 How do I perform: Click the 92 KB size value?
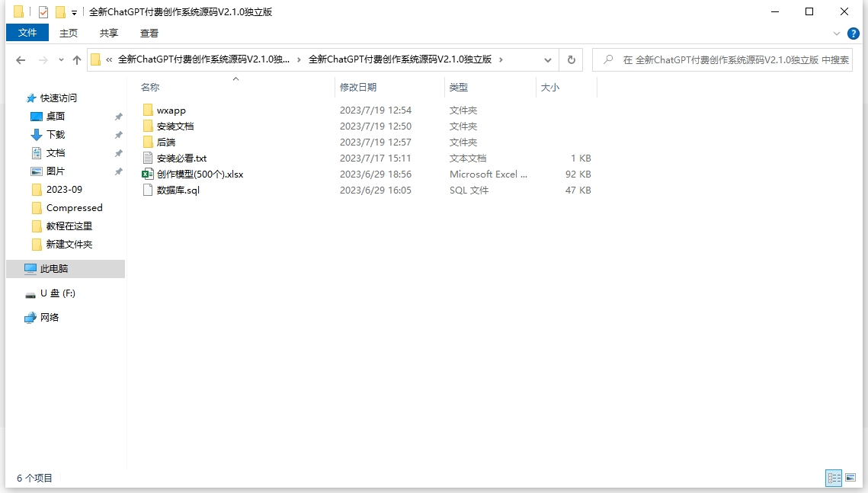pyautogui.click(x=578, y=174)
